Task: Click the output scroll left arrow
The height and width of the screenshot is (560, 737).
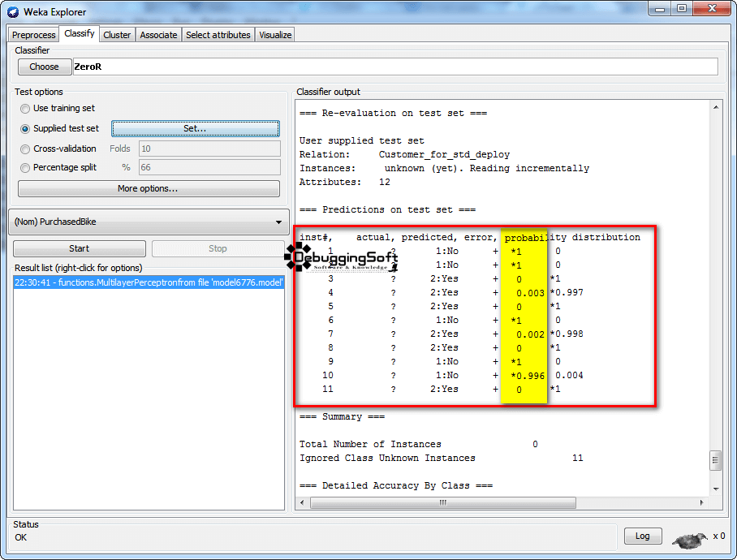Action: tap(302, 502)
